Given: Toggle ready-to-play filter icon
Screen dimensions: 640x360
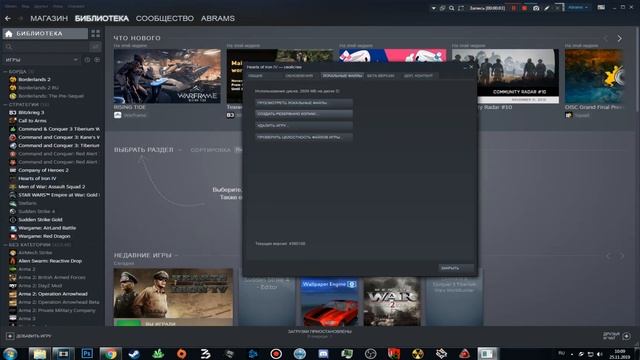Looking at the screenshot, I should tap(97, 60).
